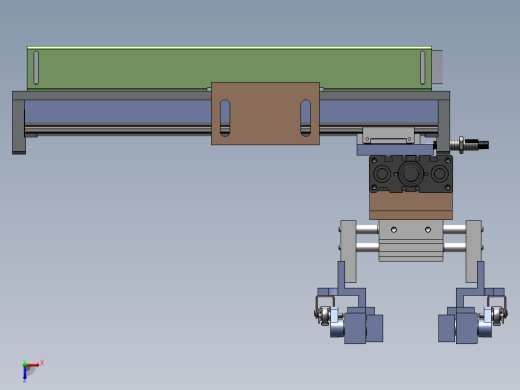Click the right slot in the brown plate
This screenshot has height=390, width=520.
click(305, 118)
